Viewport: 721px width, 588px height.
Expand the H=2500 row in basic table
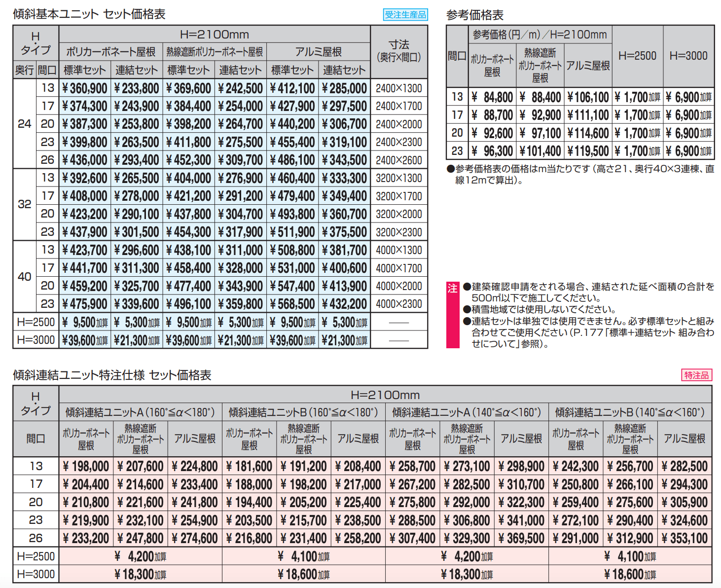point(35,322)
